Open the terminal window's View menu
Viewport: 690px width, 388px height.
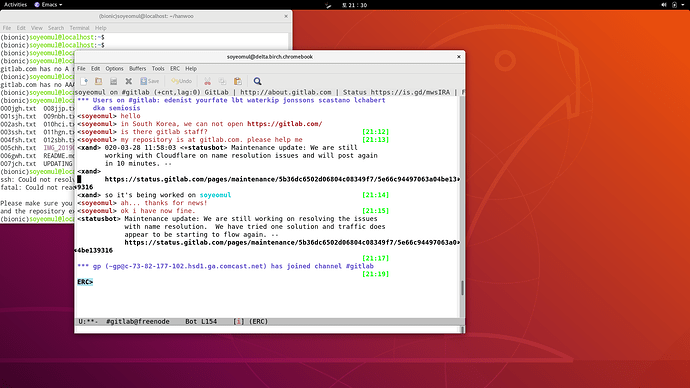click(37, 28)
